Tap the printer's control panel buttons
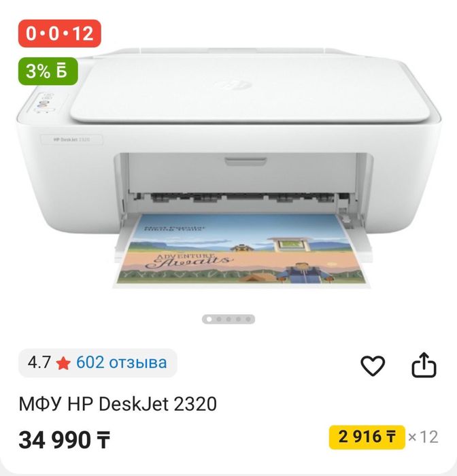Viewport: 457px width, 476px height. (x=45, y=103)
